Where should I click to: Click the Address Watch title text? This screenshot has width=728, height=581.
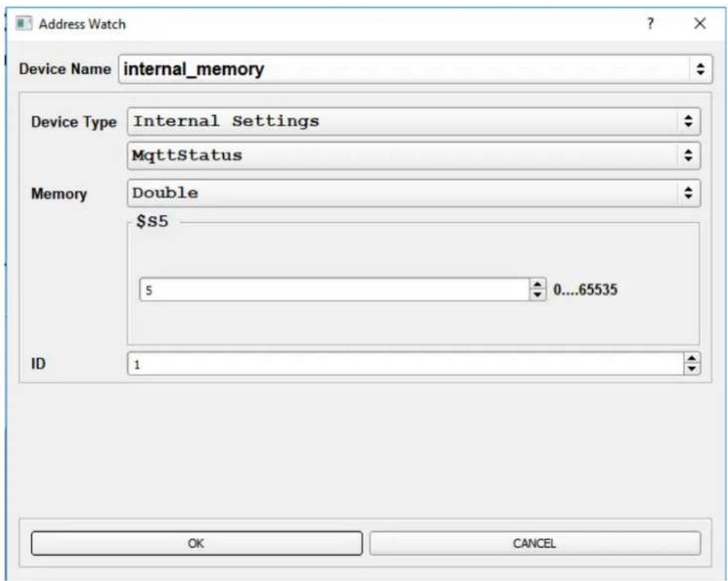[x=82, y=24]
